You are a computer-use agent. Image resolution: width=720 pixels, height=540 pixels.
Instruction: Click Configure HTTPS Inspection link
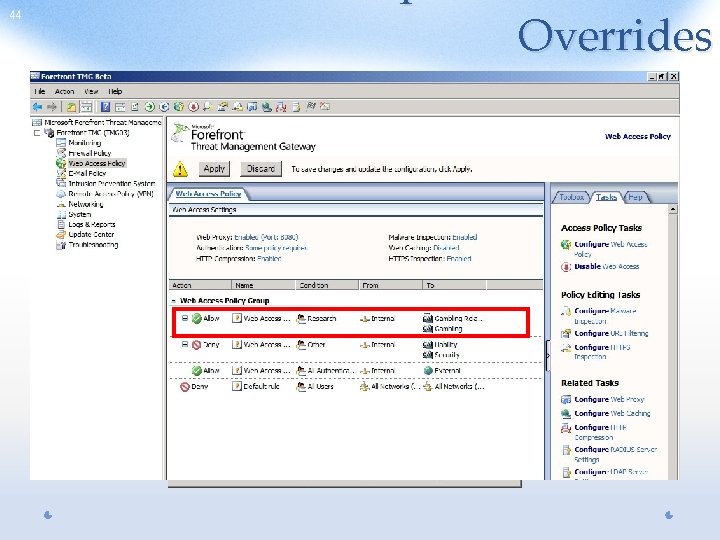(602, 352)
